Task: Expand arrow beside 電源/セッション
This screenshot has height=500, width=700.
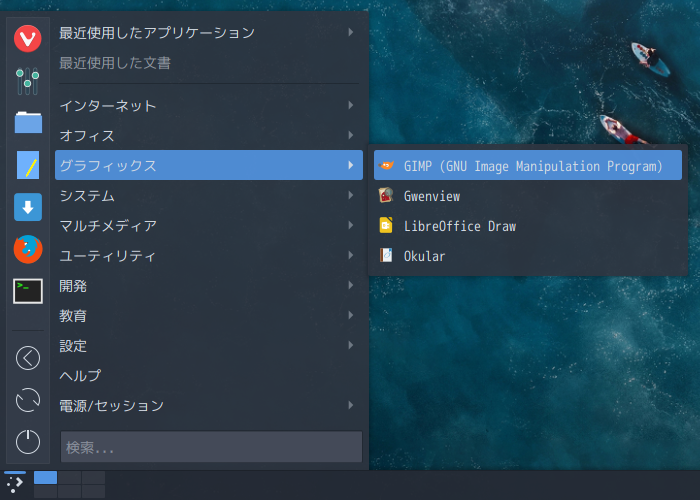Action: pyautogui.click(x=351, y=405)
